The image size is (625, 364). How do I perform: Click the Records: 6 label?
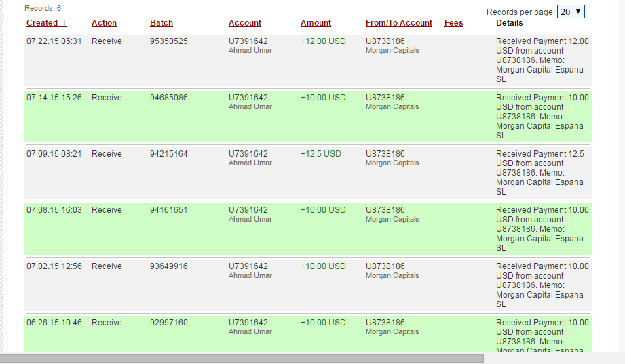[x=43, y=8]
